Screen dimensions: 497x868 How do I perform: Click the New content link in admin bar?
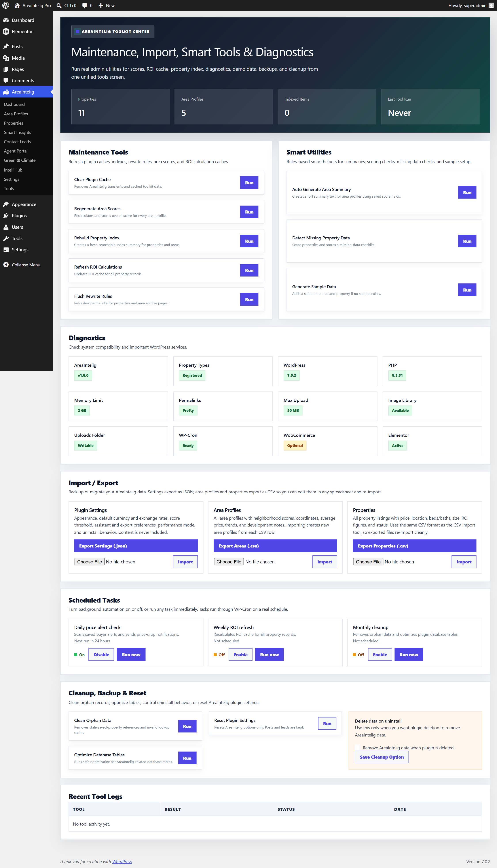(106, 6)
